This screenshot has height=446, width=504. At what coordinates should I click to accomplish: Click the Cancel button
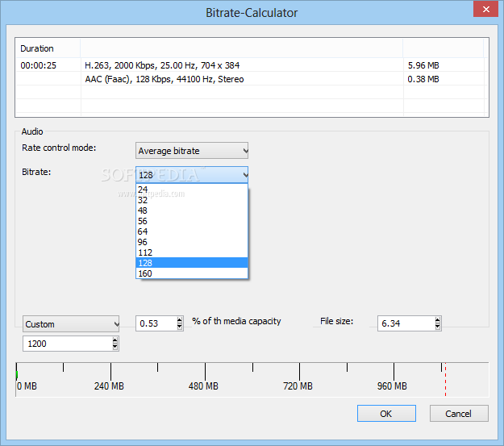(x=459, y=413)
